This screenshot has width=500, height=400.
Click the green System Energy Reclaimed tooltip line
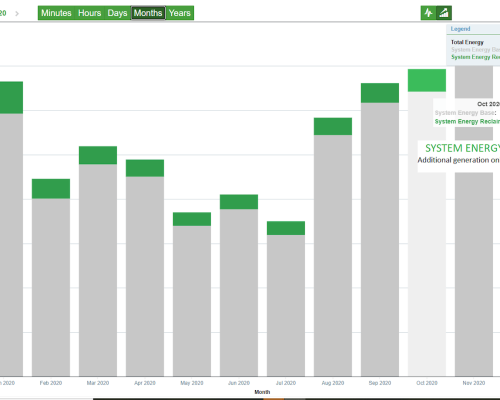(467, 121)
